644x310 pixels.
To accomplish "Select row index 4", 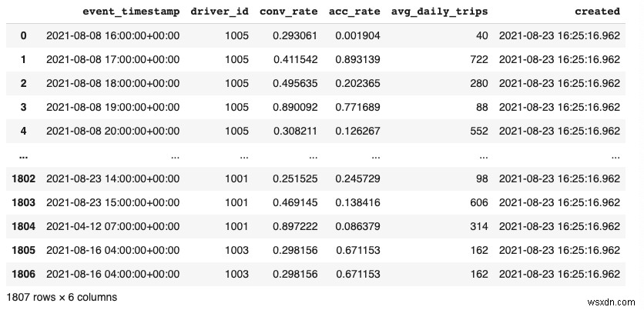I will click(x=23, y=131).
